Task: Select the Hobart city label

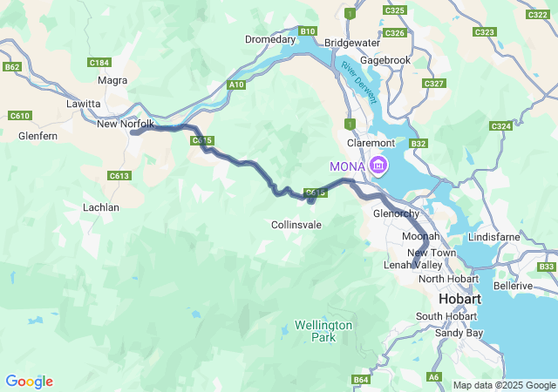Action: coord(459,299)
